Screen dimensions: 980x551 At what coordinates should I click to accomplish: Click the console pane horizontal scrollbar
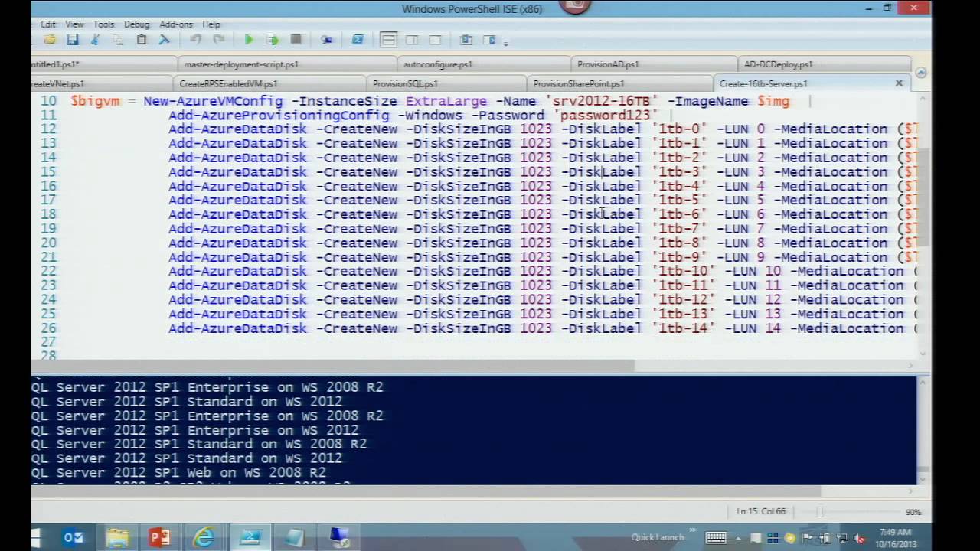click(426, 491)
